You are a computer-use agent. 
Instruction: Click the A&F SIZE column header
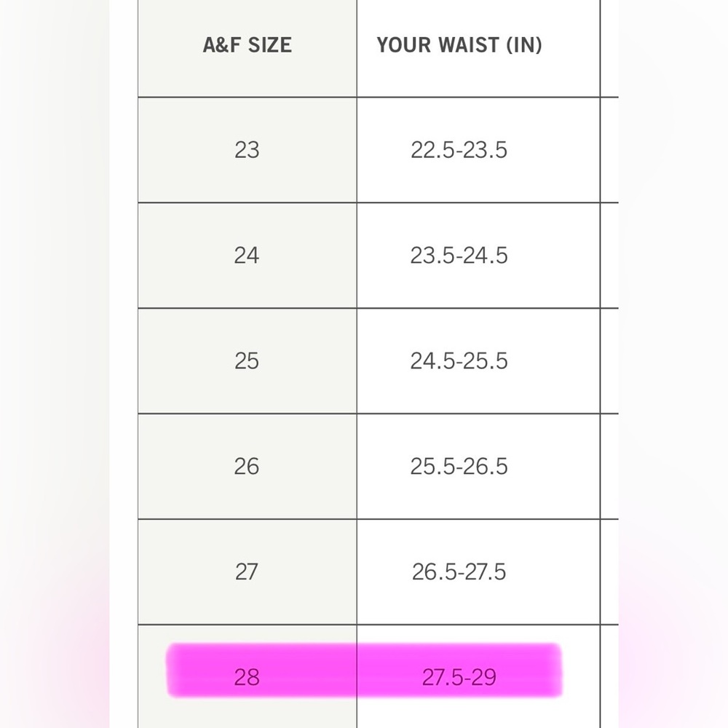point(247,45)
